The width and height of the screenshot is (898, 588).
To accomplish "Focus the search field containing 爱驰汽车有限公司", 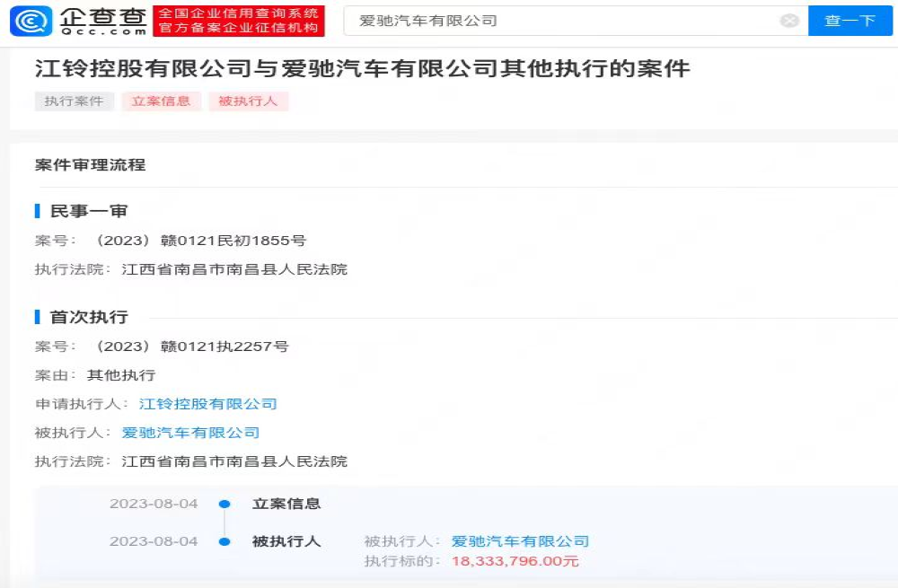I will [576, 21].
